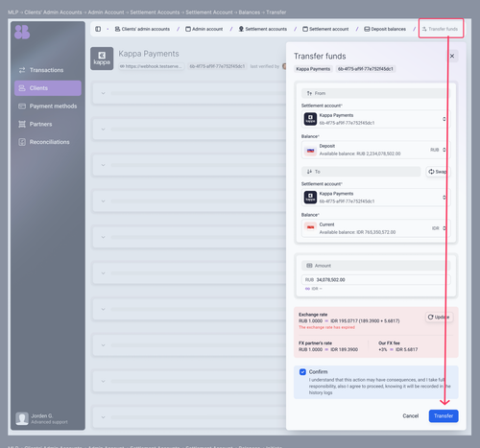480x448 pixels.
Task: Click the Payment methods card icon
Action: pyautogui.click(x=22, y=106)
